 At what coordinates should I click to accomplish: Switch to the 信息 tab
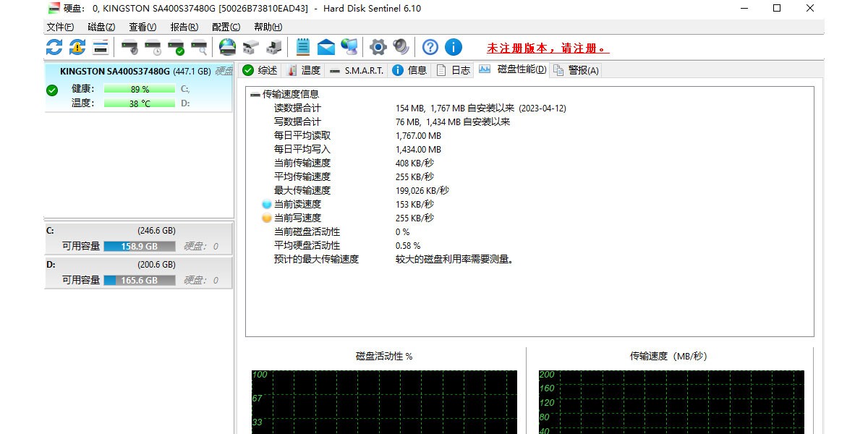point(409,70)
